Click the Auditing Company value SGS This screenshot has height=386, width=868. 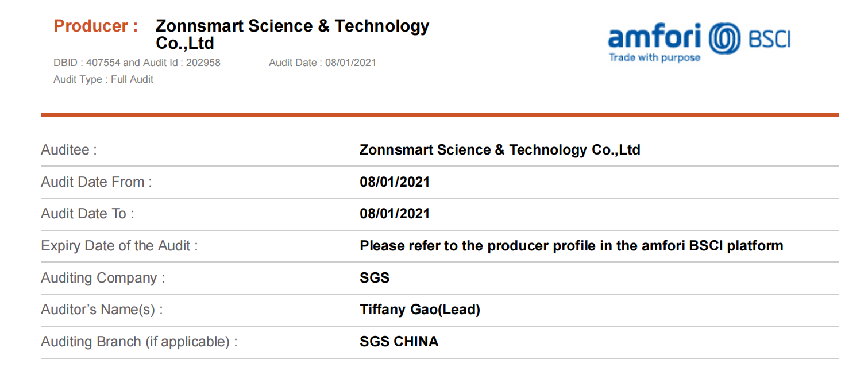[x=375, y=278]
